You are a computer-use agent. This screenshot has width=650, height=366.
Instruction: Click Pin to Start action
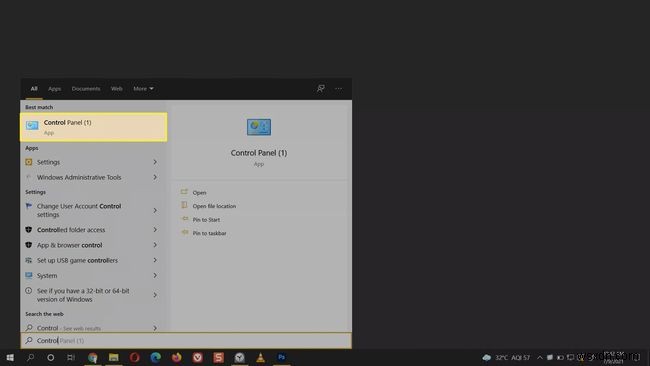(206, 220)
